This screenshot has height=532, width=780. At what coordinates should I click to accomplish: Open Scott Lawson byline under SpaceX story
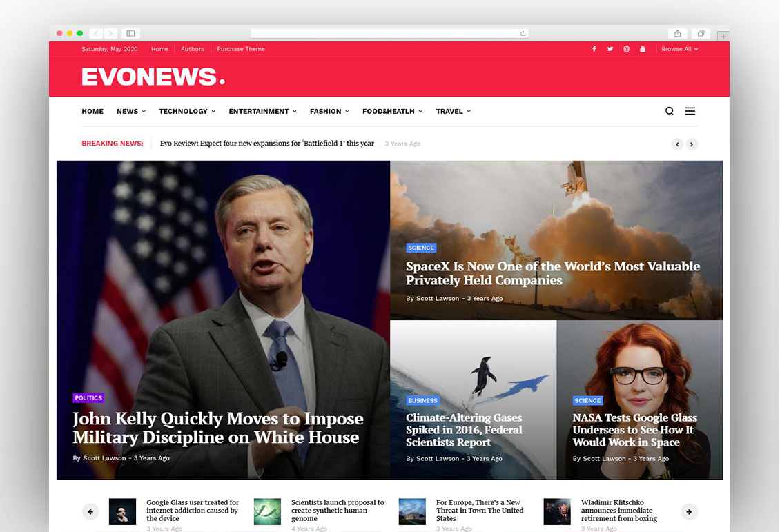[x=437, y=298]
